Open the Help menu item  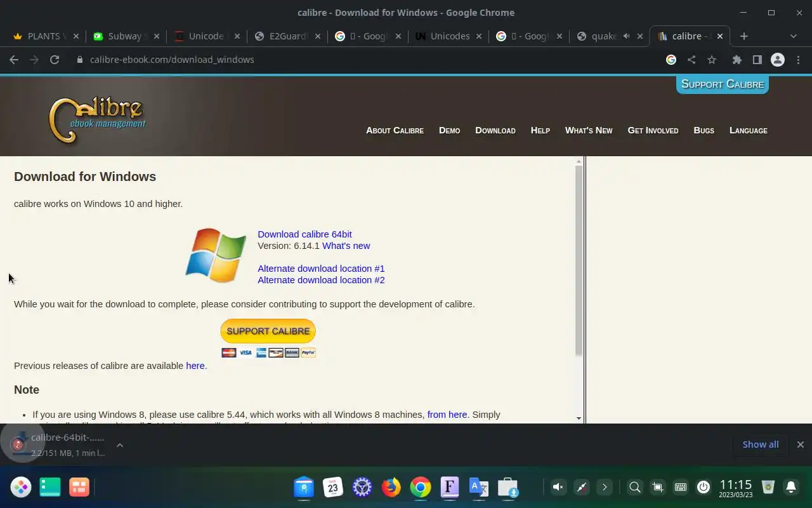[x=540, y=130]
